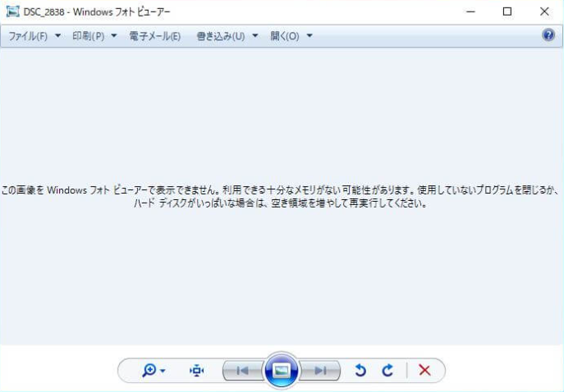Open the 印刷(P) menu

pos(89,36)
